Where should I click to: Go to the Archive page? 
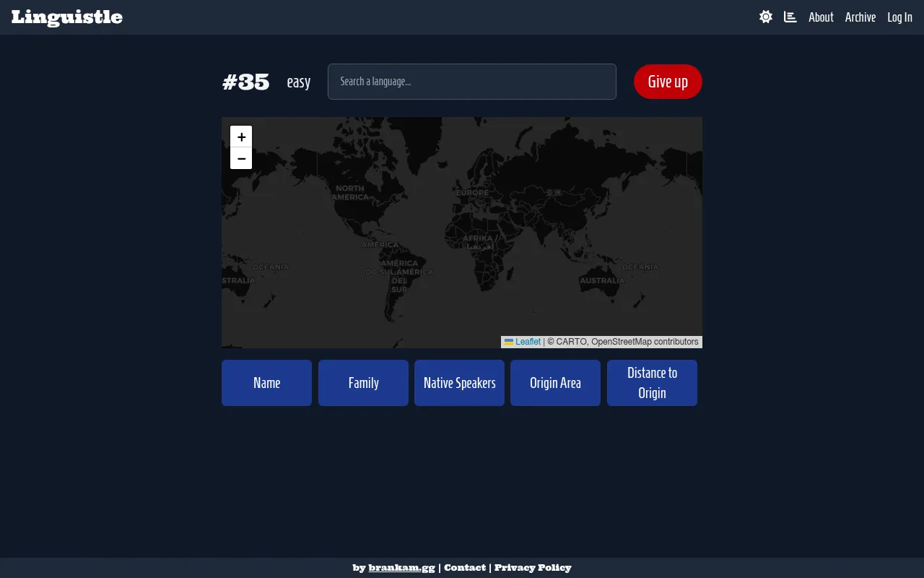860,17
